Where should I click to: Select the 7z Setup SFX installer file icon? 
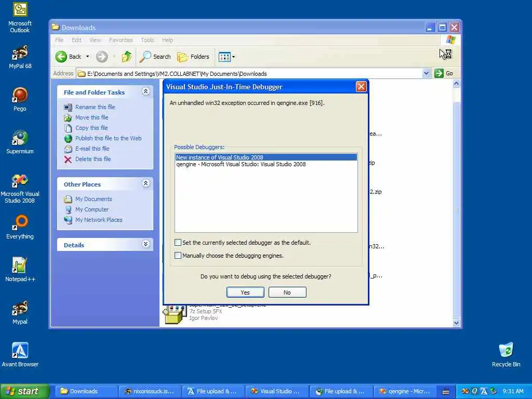(175, 314)
